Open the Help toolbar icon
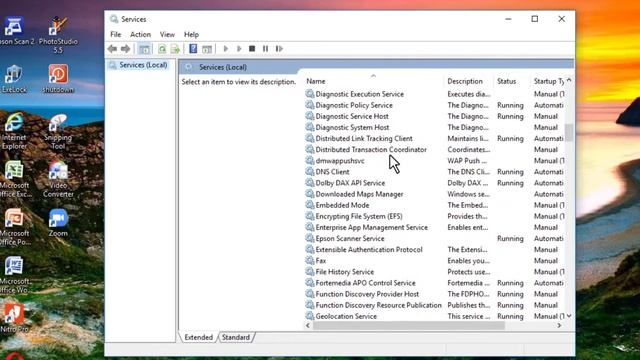The image size is (640, 360). click(x=193, y=49)
